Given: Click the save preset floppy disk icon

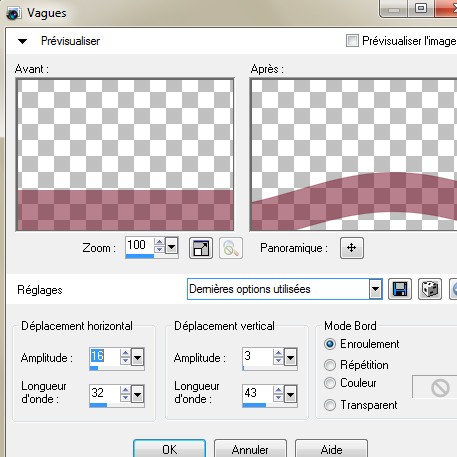Looking at the screenshot, I should 400,289.
